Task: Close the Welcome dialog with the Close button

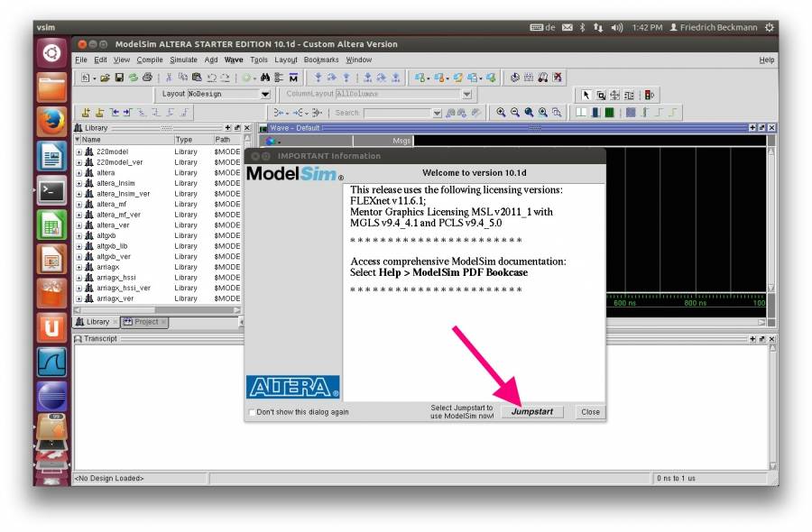Action: point(591,411)
